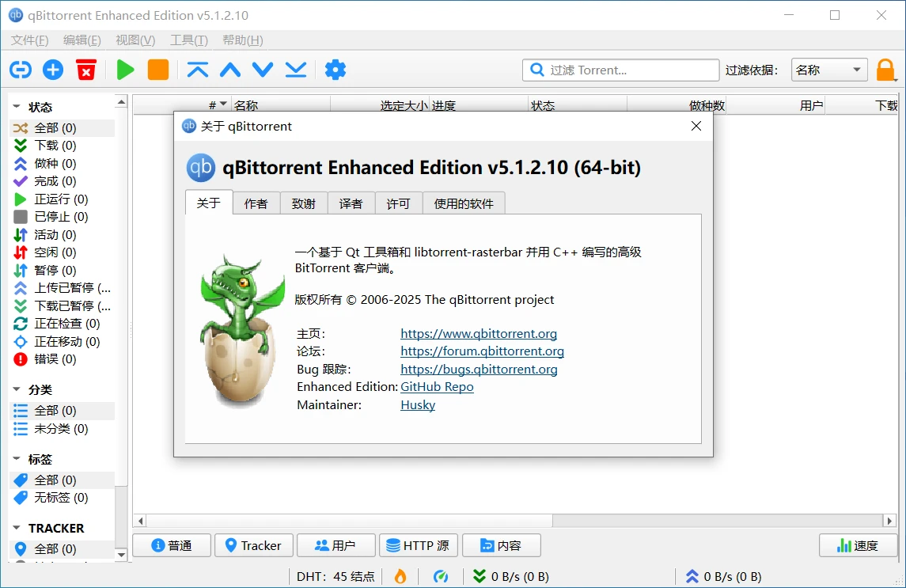Switch to 使用的软件 tab

coord(464,203)
